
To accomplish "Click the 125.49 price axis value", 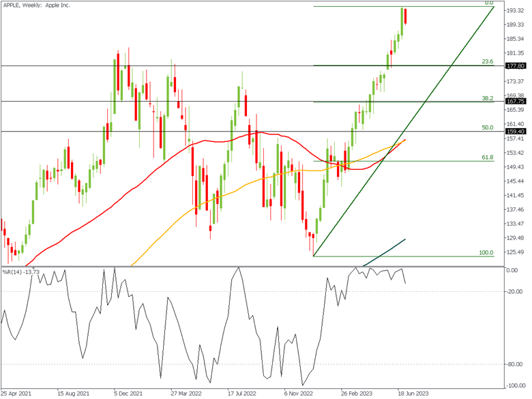I will [515, 252].
